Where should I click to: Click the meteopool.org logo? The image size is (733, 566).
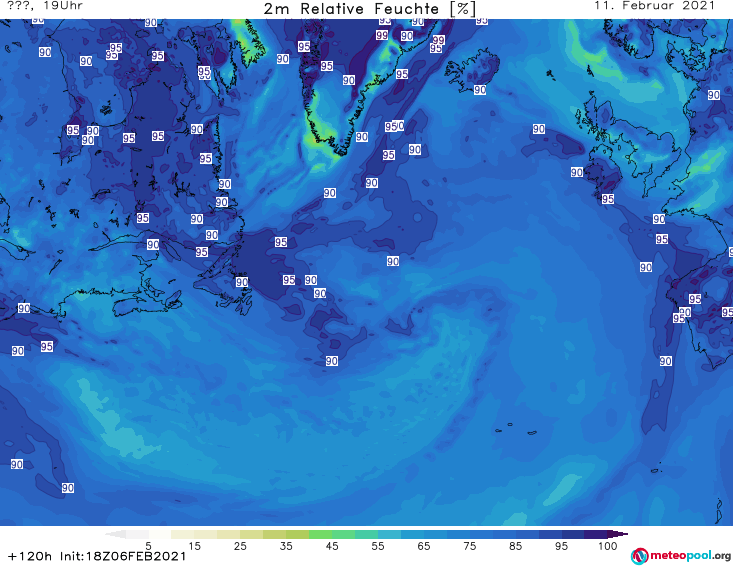coord(681,556)
